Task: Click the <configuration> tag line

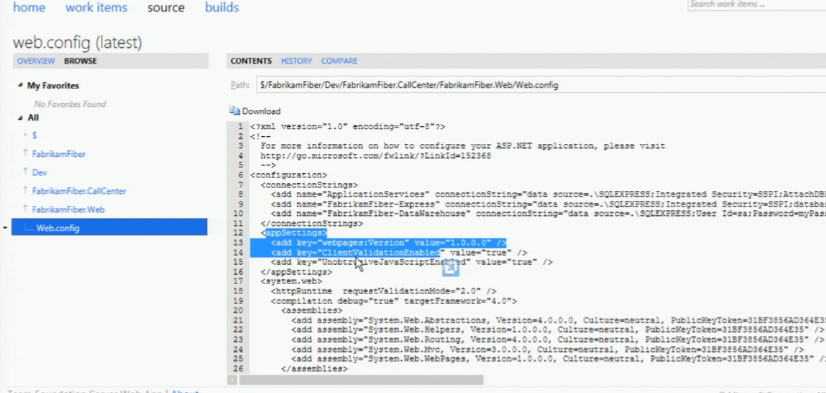Action: (x=289, y=174)
